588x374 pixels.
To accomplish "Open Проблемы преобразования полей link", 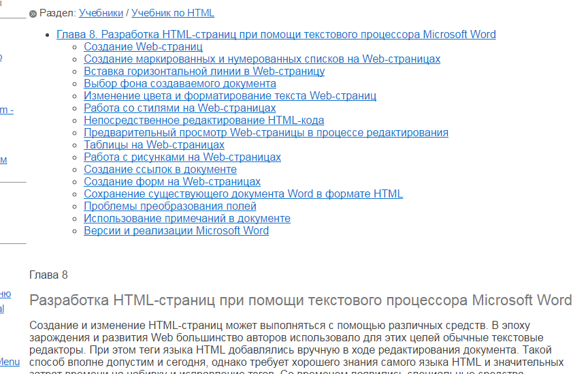I will pos(170,206).
